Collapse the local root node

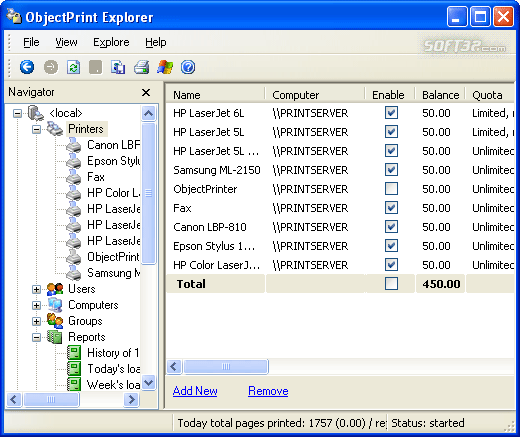pos(17,113)
